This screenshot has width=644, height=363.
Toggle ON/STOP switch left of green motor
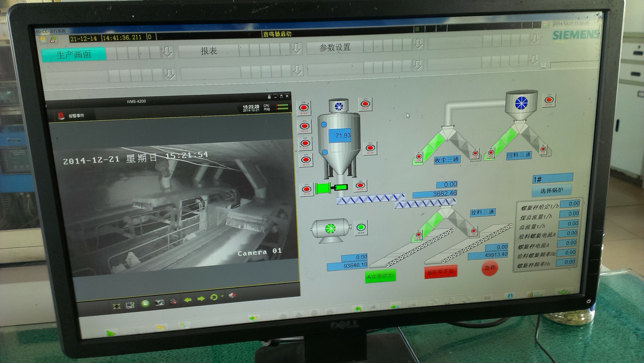(x=307, y=190)
